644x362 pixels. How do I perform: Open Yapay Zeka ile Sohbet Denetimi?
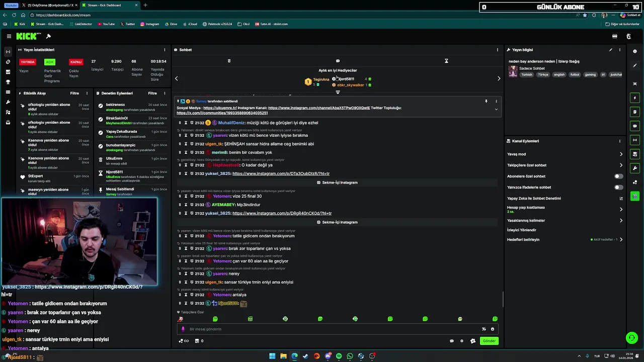click(565, 198)
